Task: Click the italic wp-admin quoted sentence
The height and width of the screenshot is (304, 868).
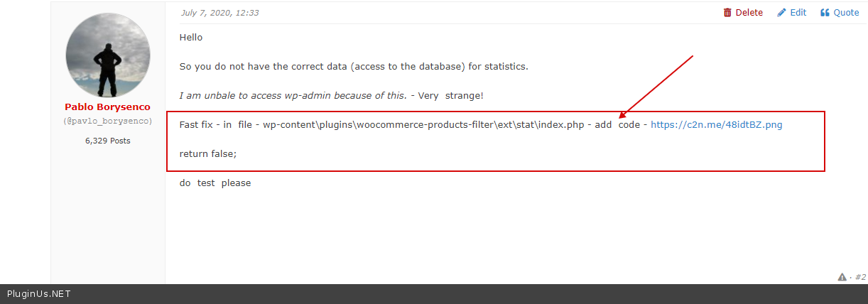Action: tap(293, 96)
